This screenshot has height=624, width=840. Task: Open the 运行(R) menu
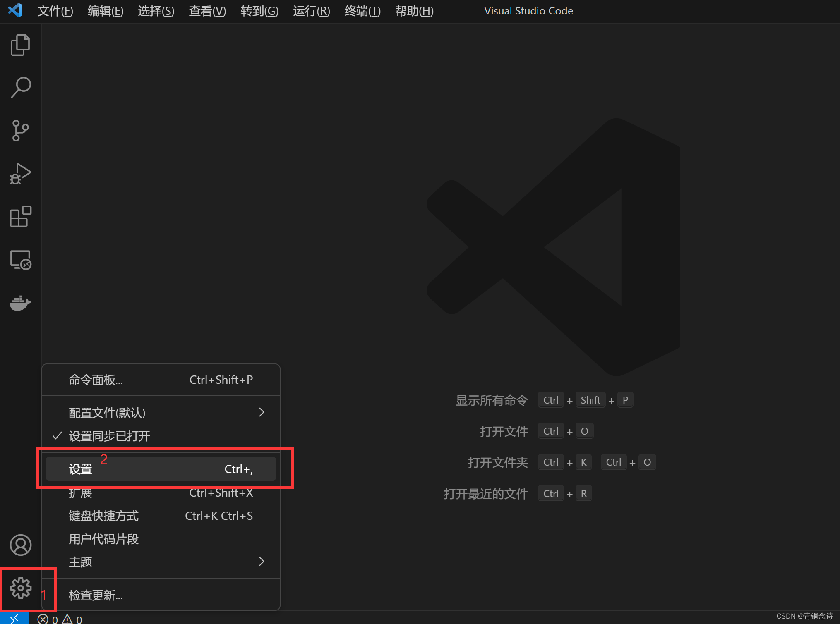312,11
